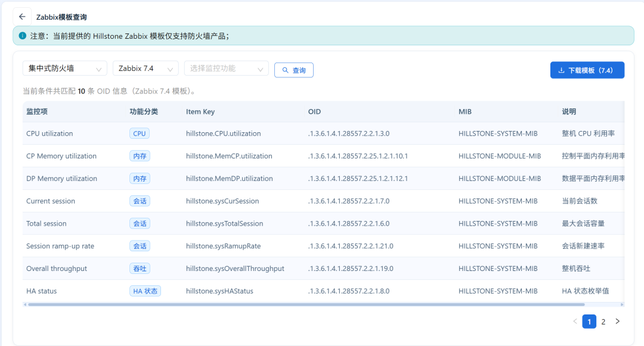The image size is (644, 346).
Task: Click the OID column header
Action: click(315, 111)
